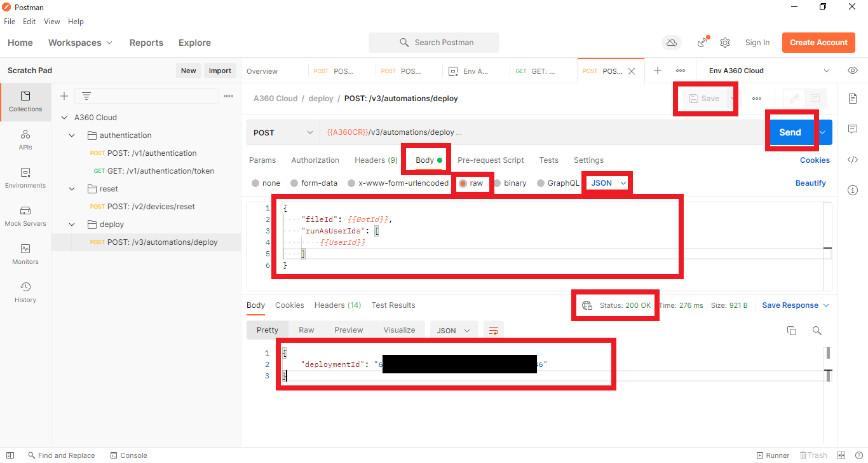The width and height of the screenshot is (868, 463).
Task: Select the raw body type
Action: tap(471, 183)
